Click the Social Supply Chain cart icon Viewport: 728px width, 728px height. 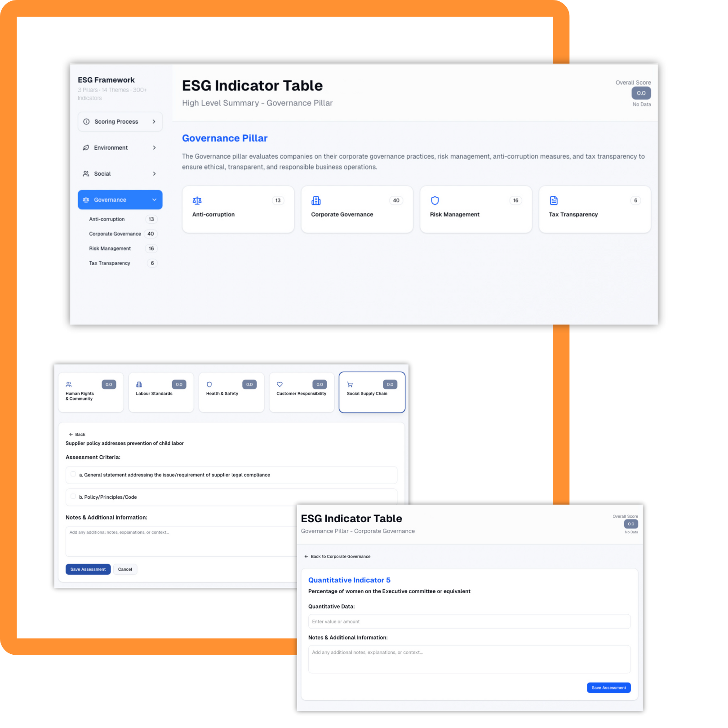click(x=350, y=385)
